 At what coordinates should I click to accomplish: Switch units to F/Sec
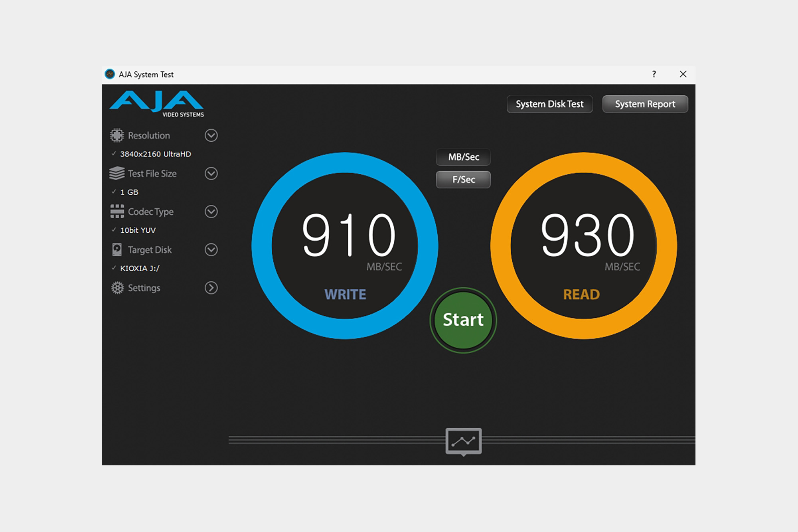463,180
